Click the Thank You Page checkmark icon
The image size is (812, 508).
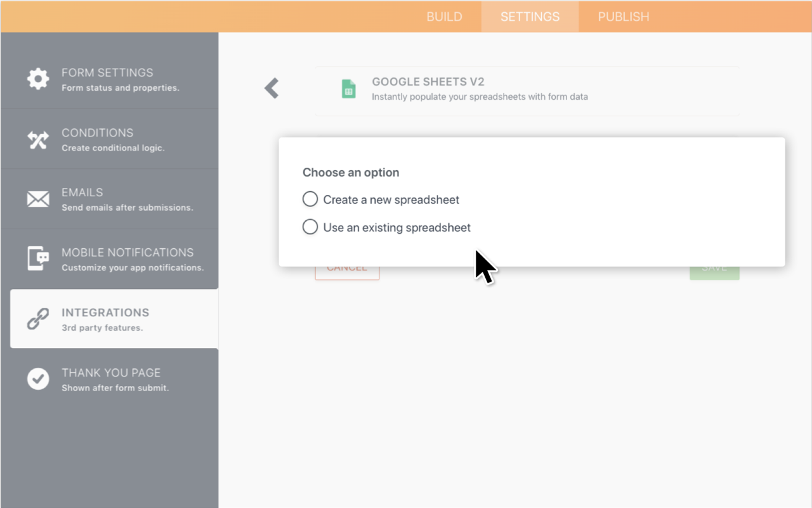pyautogui.click(x=38, y=379)
